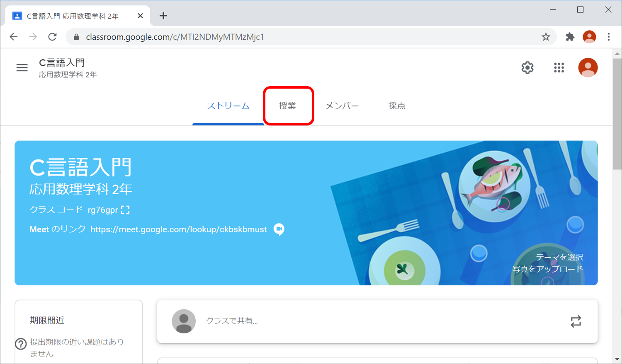The image size is (622, 364).
Task: Open a new browser tab
Action: point(163,16)
